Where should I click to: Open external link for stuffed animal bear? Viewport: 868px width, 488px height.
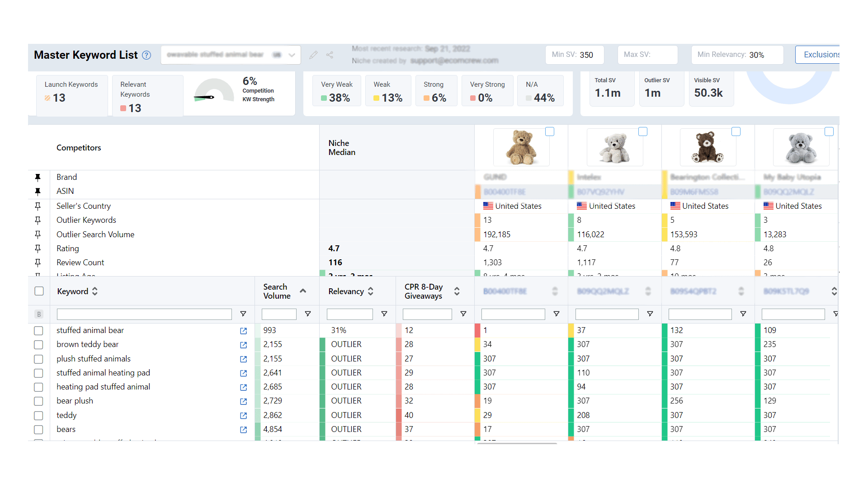pos(244,331)
